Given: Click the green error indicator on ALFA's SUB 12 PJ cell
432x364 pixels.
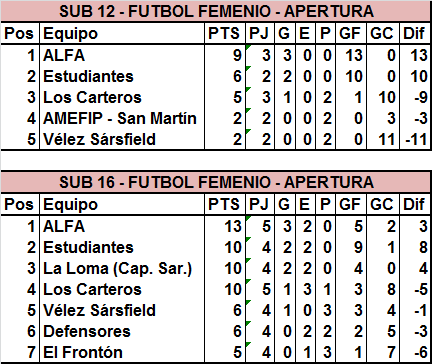Looking at the screenshot, I should [248, 47].
